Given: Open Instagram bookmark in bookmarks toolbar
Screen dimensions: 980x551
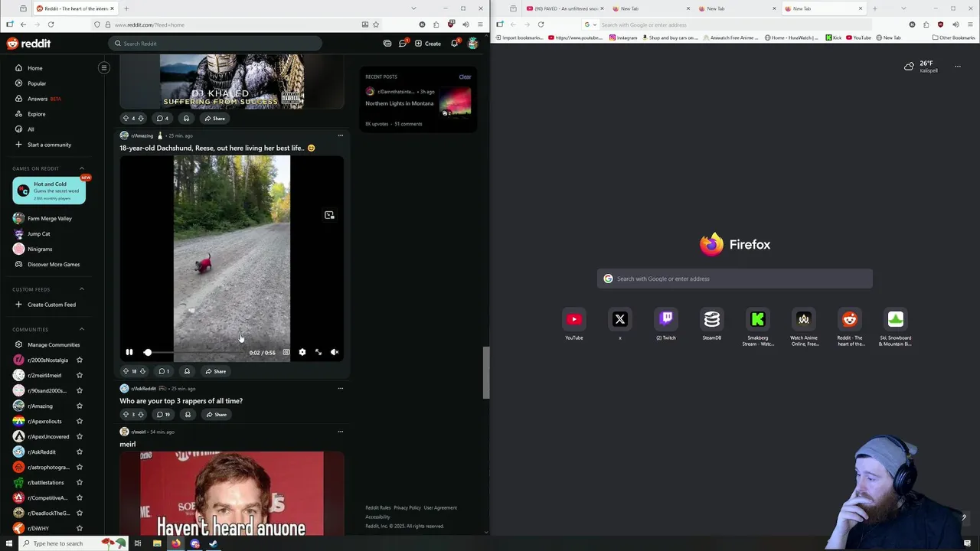Looking at the screenshot, I should tap(623, 37).
